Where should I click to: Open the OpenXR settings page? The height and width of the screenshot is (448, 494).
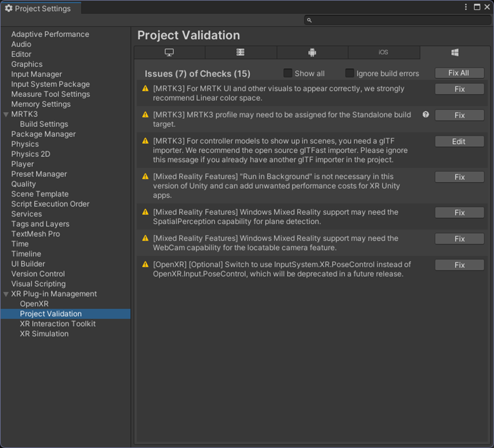34,304
